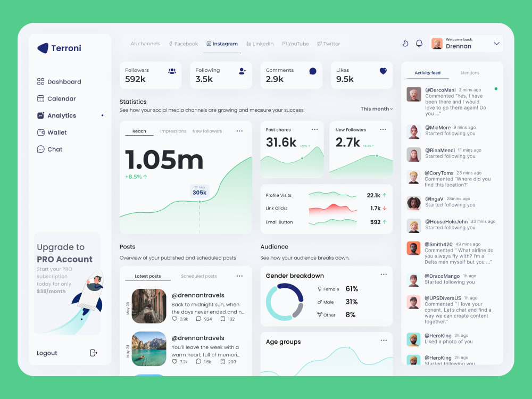
Task: Open the mountain lake post thumbnail
Action: pos(149,349)
